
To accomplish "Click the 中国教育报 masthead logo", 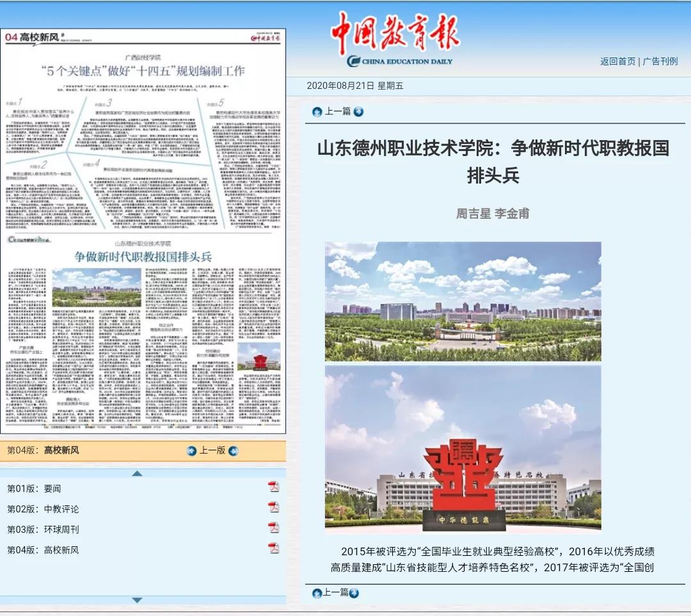I will pos(395,40).
